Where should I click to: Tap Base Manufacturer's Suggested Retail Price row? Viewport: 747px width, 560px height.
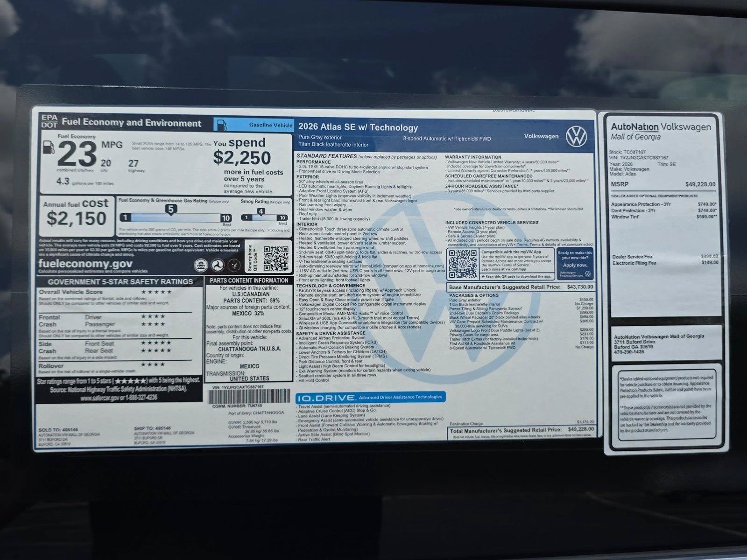click(521, 287)
